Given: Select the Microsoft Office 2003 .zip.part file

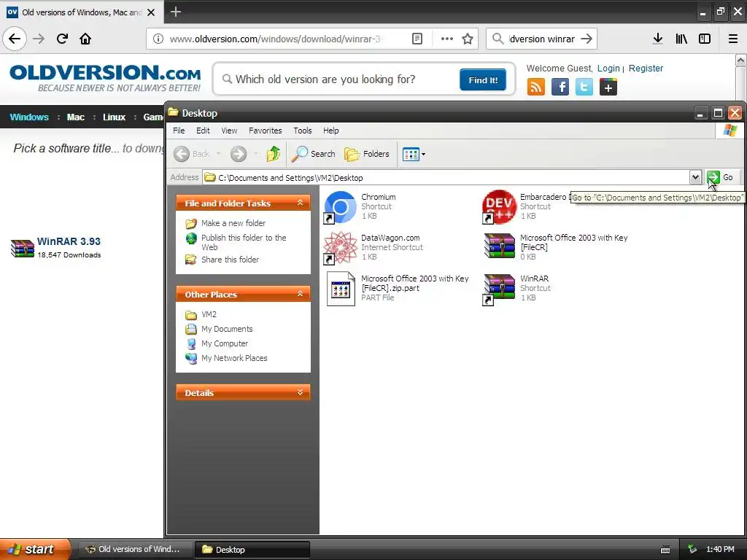Looking at the screenshot, I should click(x=341, y=289).
